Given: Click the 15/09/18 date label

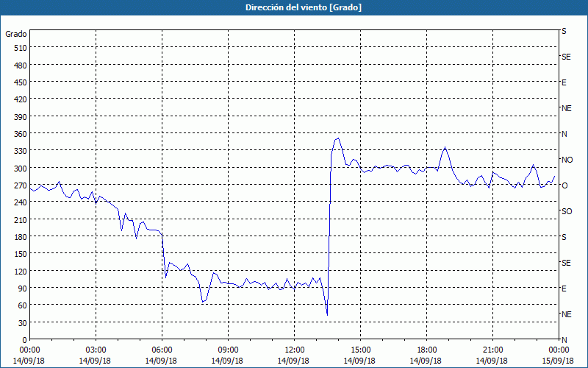Looking at the screenshot, I should click(x=558, y=361).
